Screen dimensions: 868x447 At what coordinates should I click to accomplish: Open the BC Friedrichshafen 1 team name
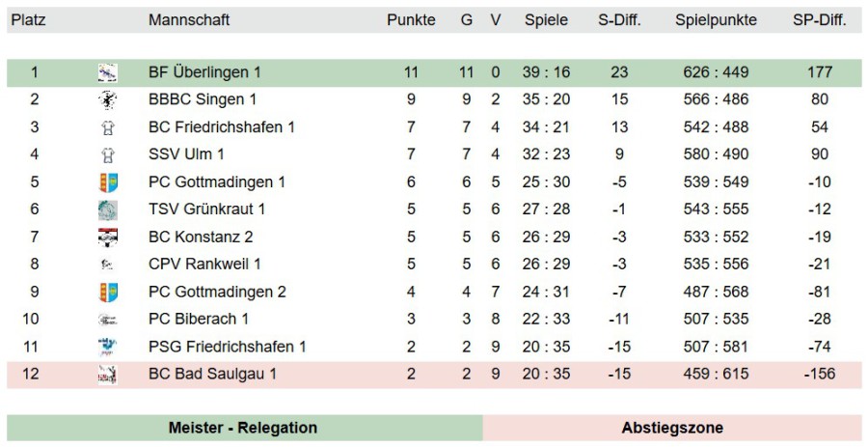click(222, 127)
